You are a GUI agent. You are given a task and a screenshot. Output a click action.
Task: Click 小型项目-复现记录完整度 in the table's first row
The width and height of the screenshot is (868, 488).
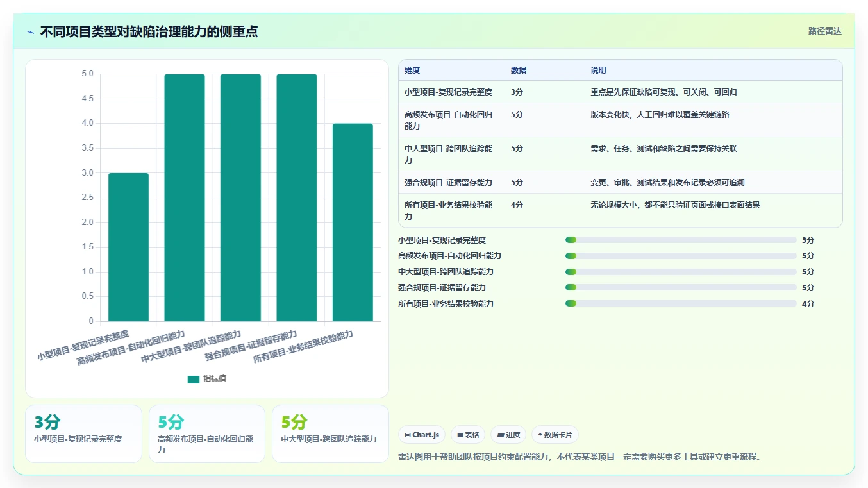pos(448,92)
